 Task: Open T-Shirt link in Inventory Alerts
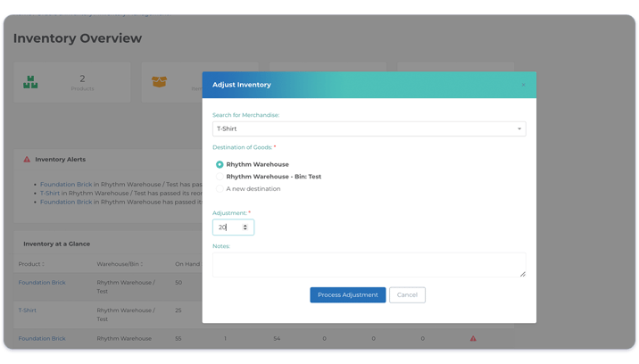pyautogui.click(x=50, y=194)
